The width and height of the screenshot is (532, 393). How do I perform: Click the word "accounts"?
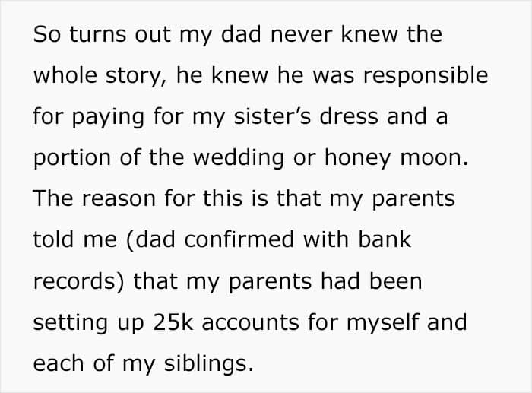[261, 322]
